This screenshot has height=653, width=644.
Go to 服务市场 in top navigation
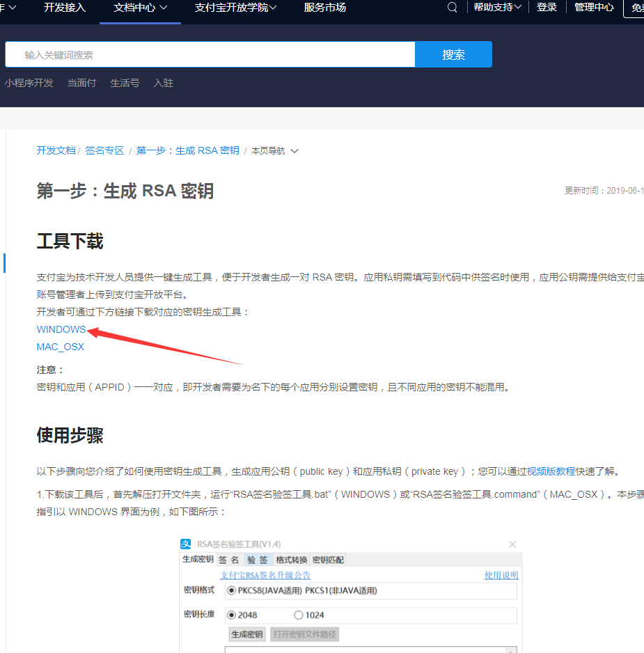click(x=324, y=8)
